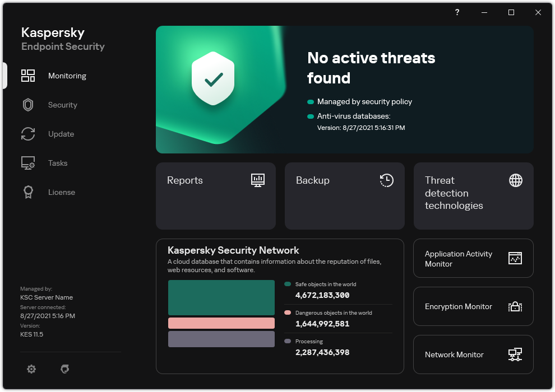Image resolution: width=555 pixels, height=392 pixels.
Task: Open application settings via the gear icon
Action: click(31, 369)
